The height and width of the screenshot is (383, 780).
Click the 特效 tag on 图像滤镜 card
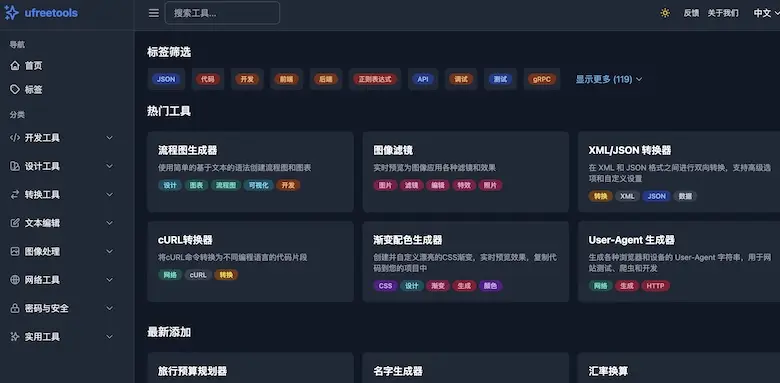(464, 185)
